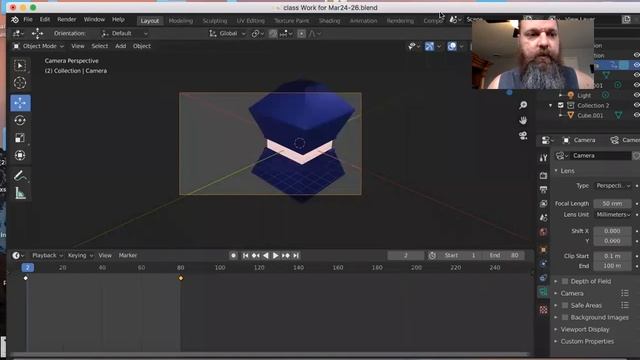Enable the Background Images checkbox

(565, 317)
